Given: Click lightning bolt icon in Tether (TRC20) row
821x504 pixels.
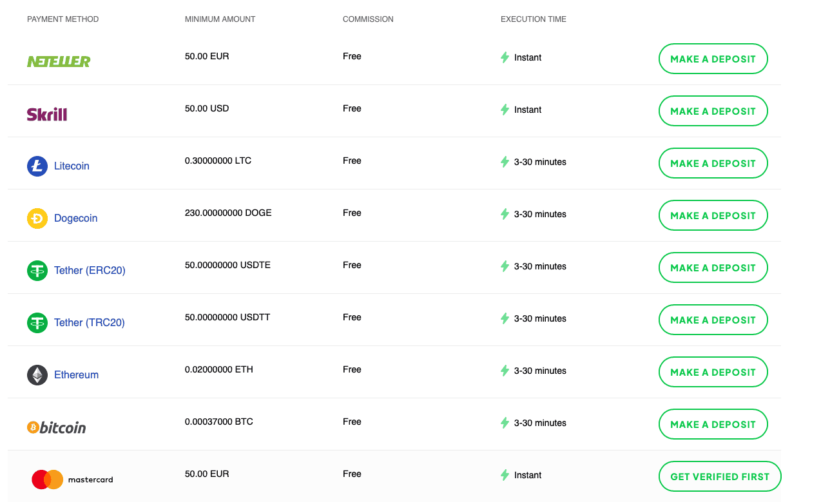Looking at the screenshot, I should pyautogui.click(x=505, y=318).
